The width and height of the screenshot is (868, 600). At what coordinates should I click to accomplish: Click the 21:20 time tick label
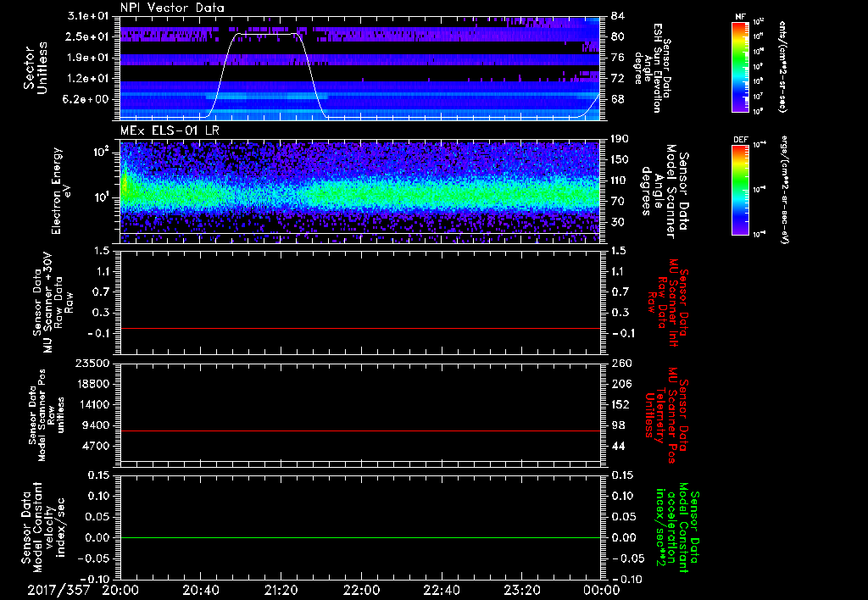(281, 589)
